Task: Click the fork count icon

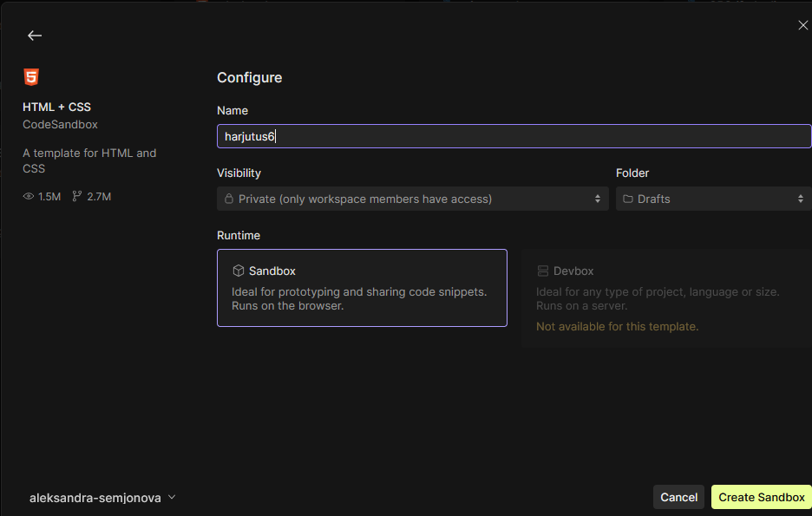Action: (77, 197)
